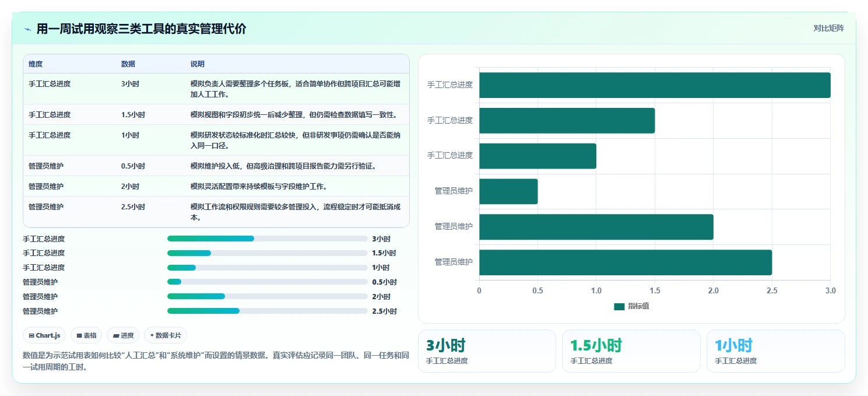
Task: Select the 进度 chip
Action: (x=123, y=335)
